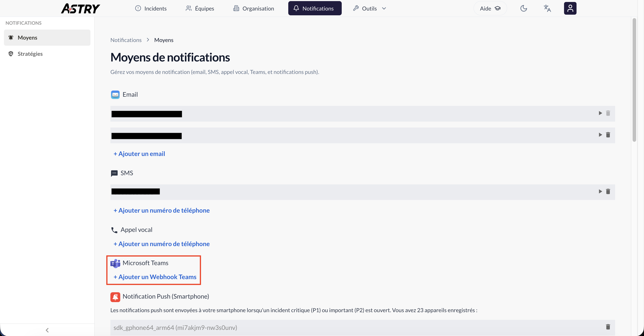The width and height of the screenshot is (644, 336).
Task: Click the Appel vocal phone icon
Action: (x=114, y=230)
